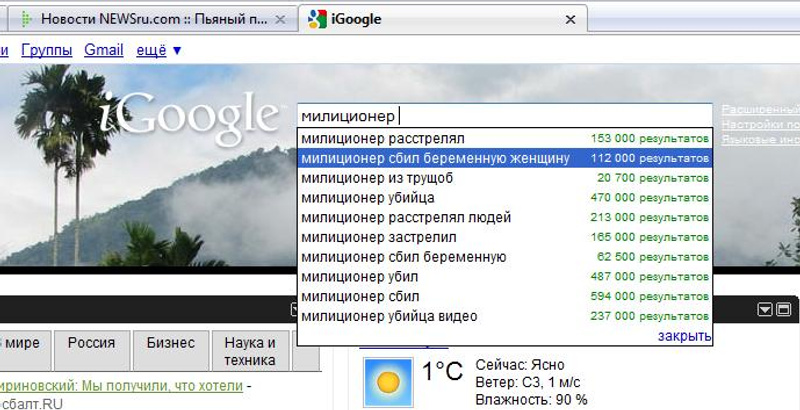
Task: Open the Расширенный search link
Action: pyautogui.click(x=761, y=109)
